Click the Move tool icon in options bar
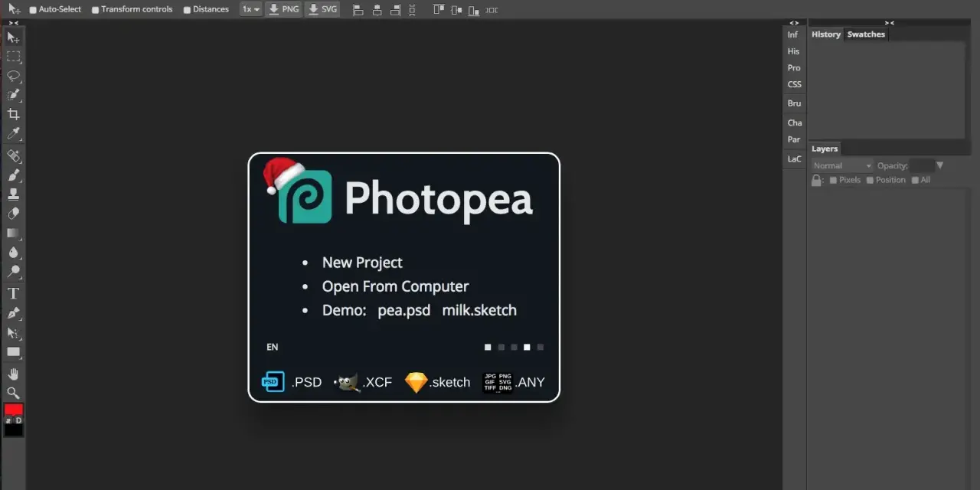 tap(14, 9)
